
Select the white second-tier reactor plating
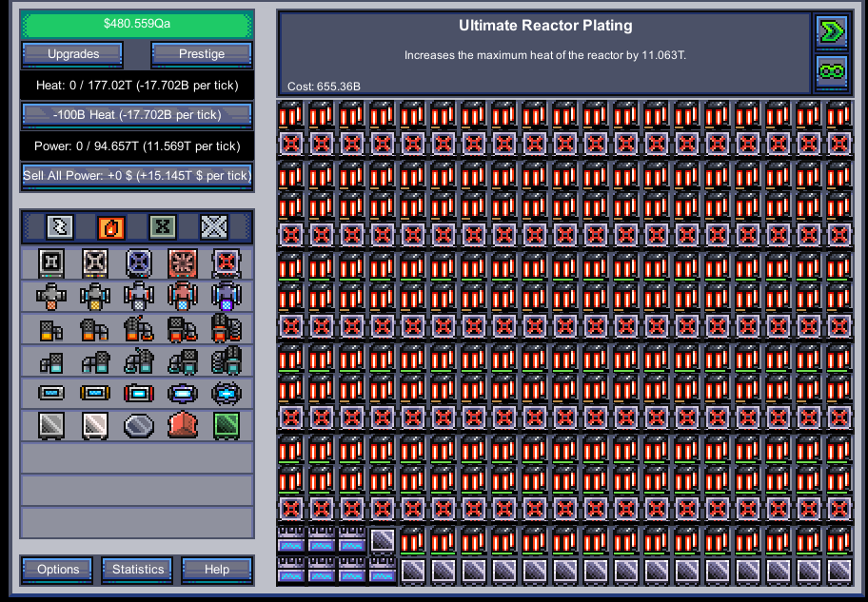(x=95, y=425)
